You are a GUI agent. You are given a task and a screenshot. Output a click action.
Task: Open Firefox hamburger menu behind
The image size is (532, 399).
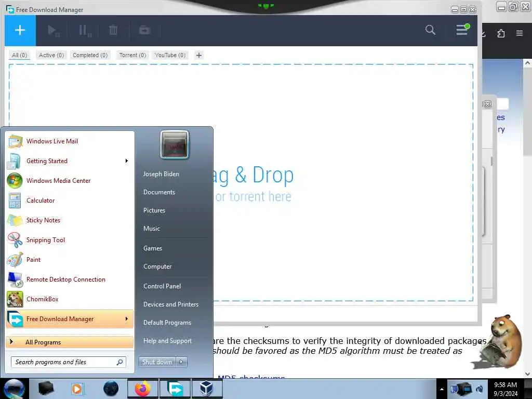[x=520, y=33]
